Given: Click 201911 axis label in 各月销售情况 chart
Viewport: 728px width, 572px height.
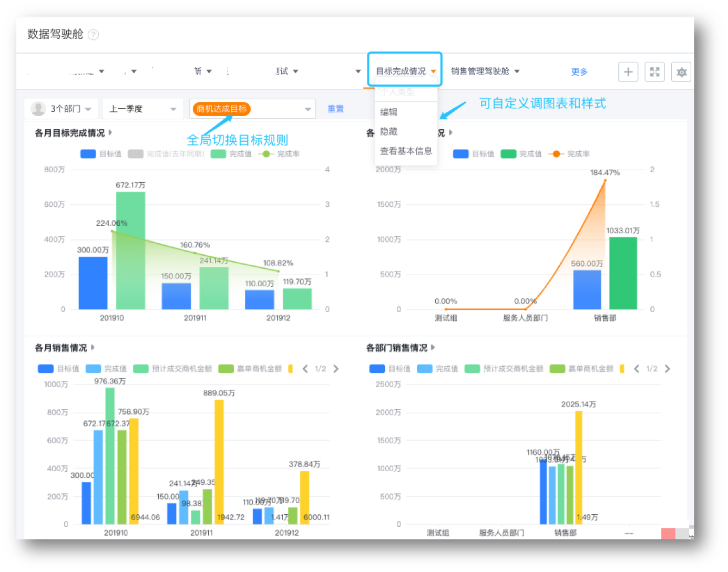Looking at the screenshot, I should tap(201, 533).
